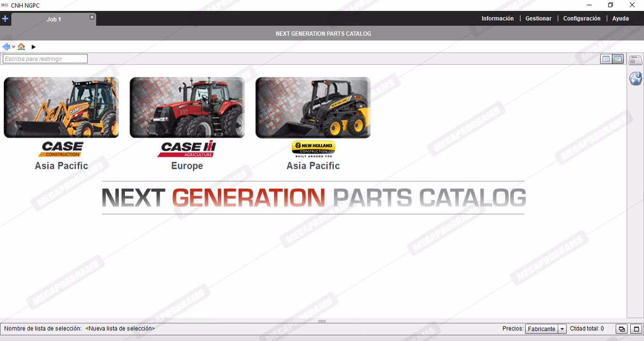Viewport: 644px width, 341px height.
Task: Open the globe information icon
Action: (x=636, y=78)
